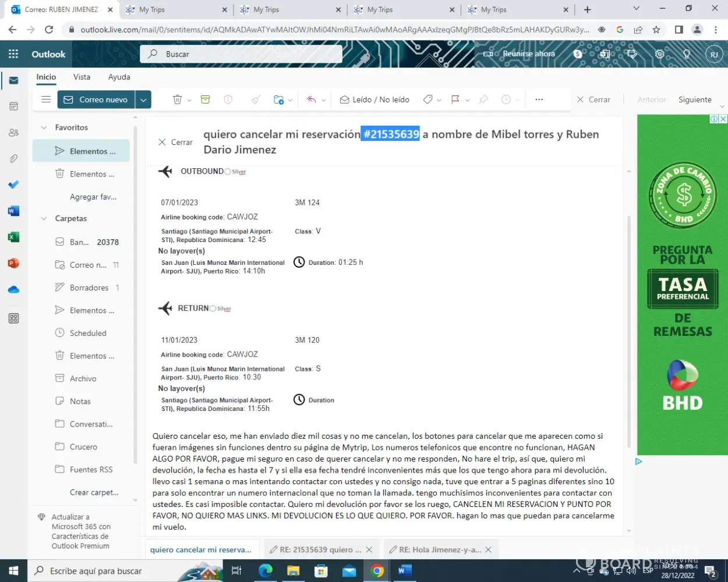Toggle Leído / No leído status
This screenshot has height=582, width=728.
(374, 100)
